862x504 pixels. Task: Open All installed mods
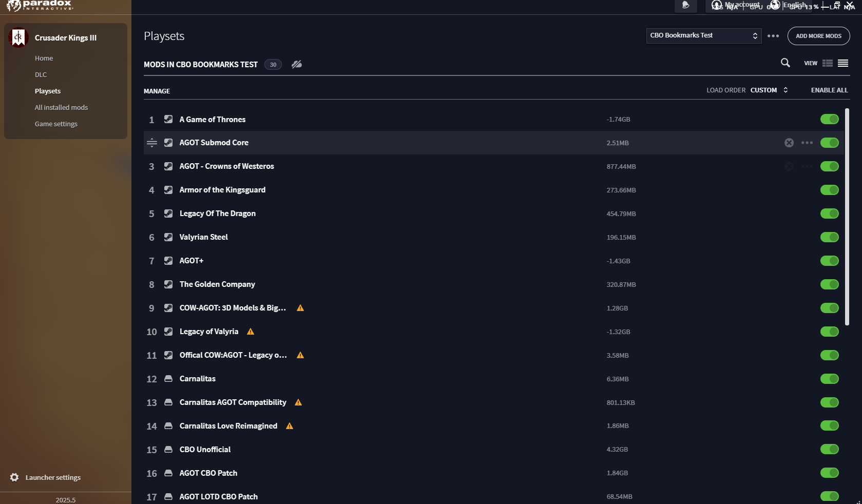tap(61, 107)
